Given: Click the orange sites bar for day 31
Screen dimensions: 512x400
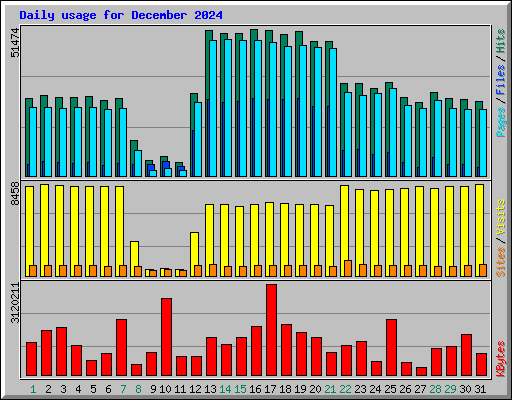Looking at the screenshot, I should click(483, 270).
